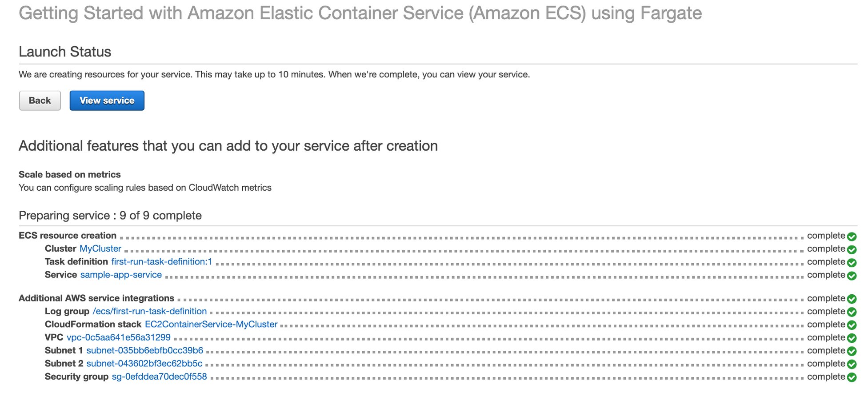Click the green checkmark beside ECS resource creation
868x397 pixels.
click(852, 236)
